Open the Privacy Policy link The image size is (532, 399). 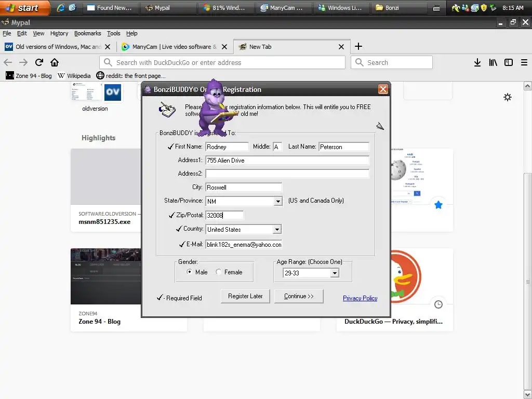point(360,298)
